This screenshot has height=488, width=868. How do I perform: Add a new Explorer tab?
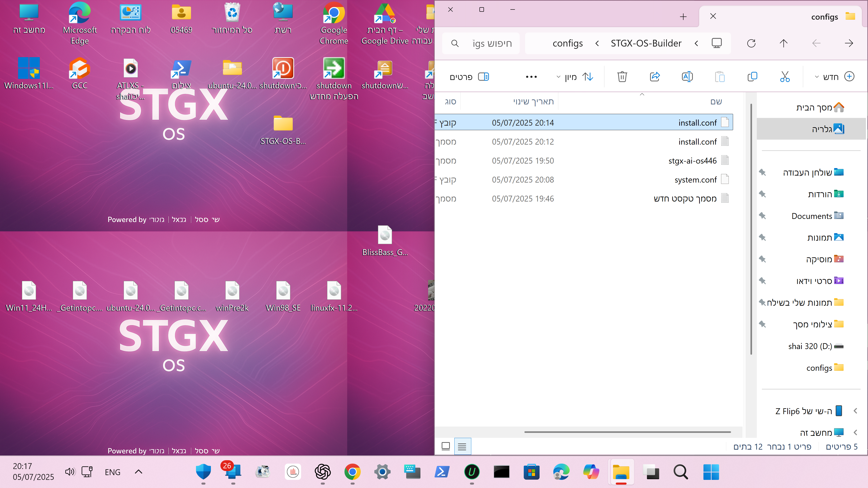click(683, 17)
